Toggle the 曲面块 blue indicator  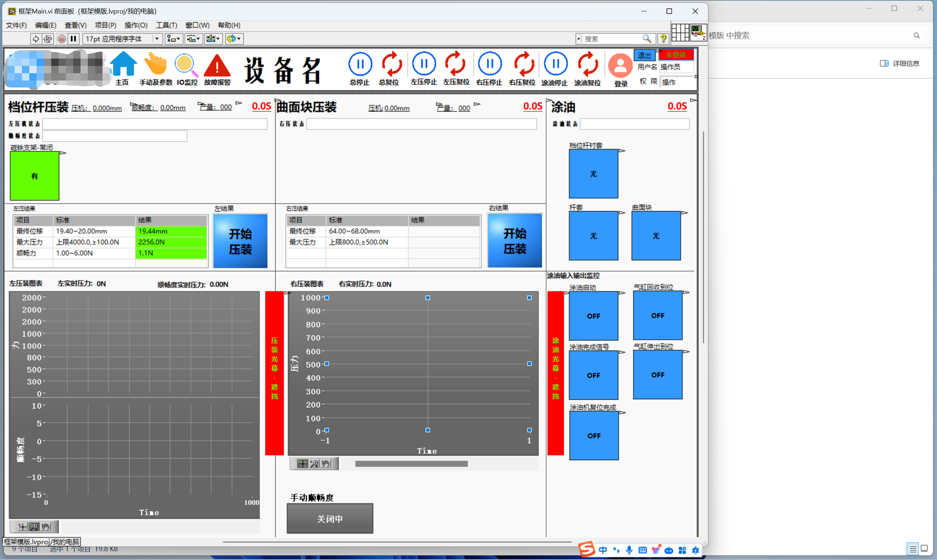(x=656, y=235)
